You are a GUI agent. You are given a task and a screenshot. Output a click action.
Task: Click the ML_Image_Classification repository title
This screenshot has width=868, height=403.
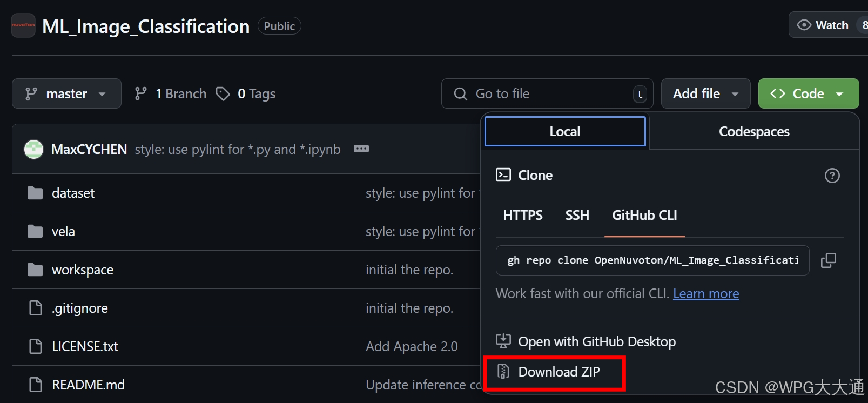[x=146, y=26]
